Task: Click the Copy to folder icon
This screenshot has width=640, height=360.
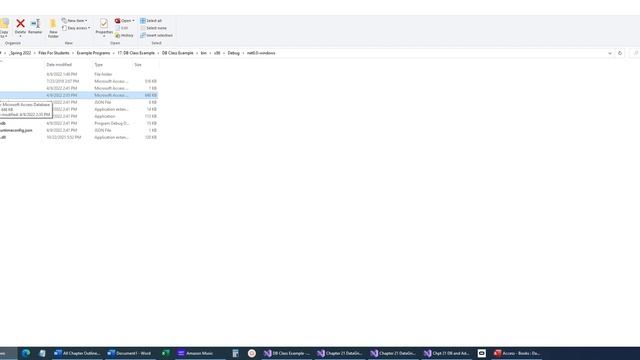Action: point(4,24)
